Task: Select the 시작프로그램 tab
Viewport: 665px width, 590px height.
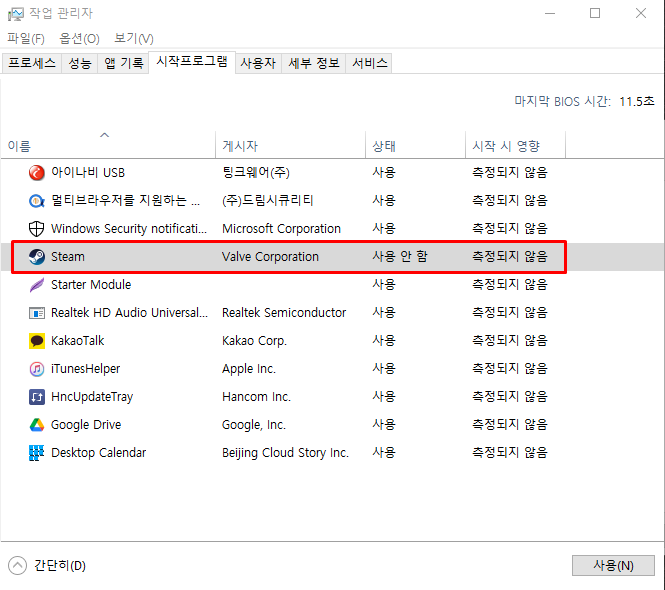Action: point(192,62)
